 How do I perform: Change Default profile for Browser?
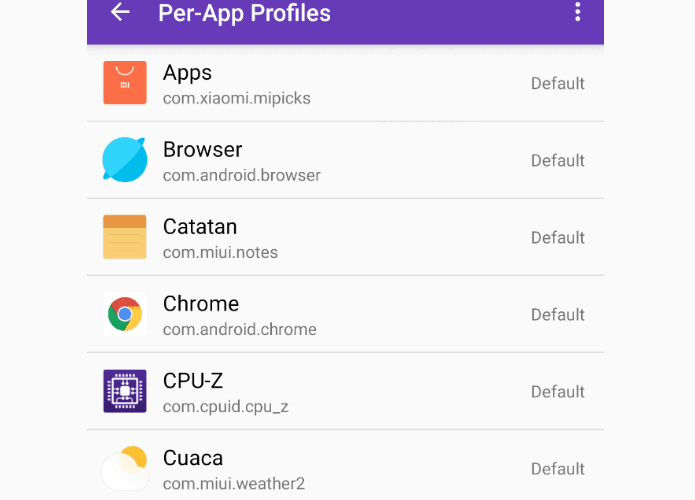558,160
